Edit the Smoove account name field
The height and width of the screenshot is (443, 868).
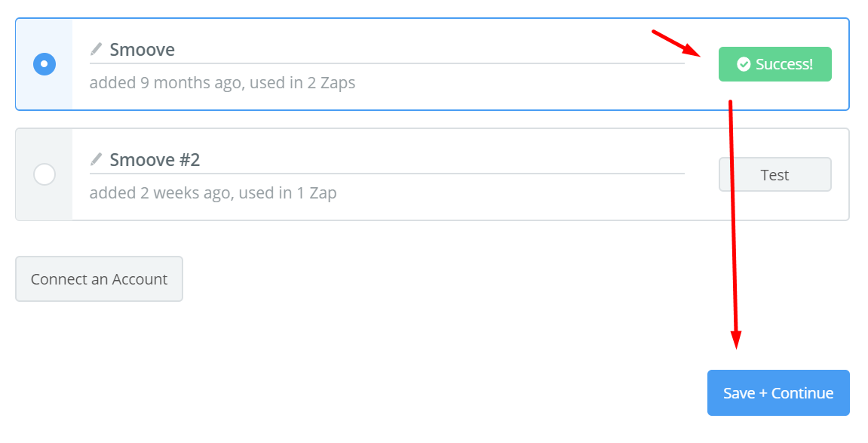(387, 50)
